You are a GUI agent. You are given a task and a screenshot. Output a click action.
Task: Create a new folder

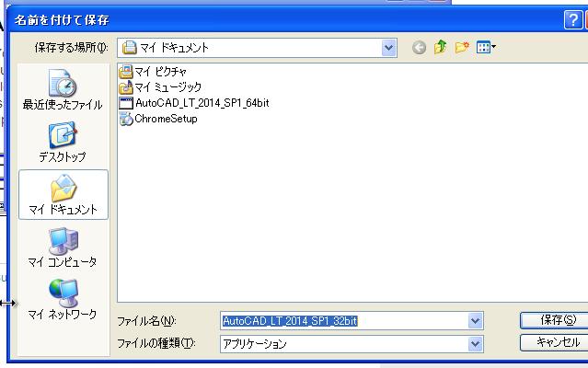[462, 47]
